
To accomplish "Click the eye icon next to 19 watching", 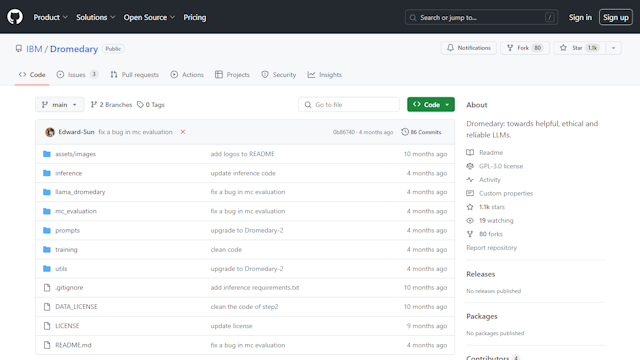I will click(x=470, y=220).
